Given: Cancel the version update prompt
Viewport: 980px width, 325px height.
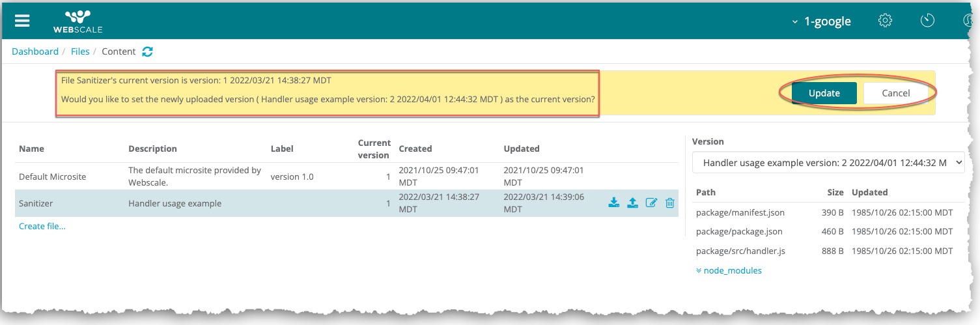Looking at the screenshot, I should (895, 93).
